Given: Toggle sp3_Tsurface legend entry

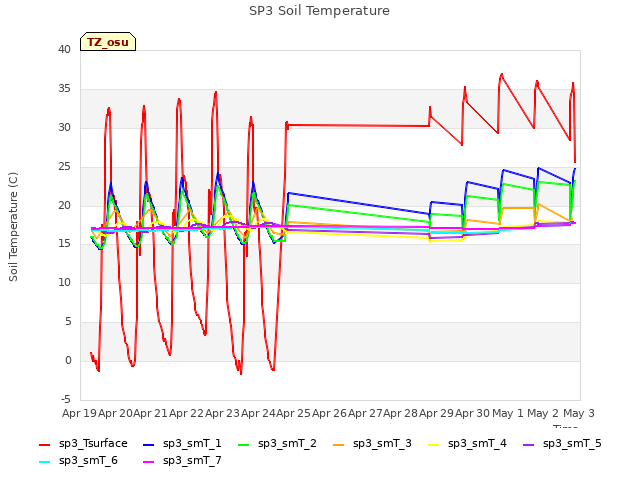Looking at the screenshot, I should pos(83,444).
